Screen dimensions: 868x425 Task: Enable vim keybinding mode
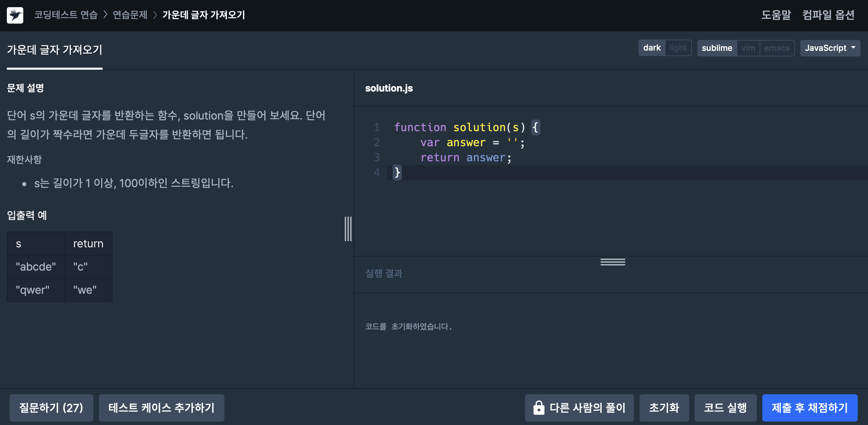(748, 48)
